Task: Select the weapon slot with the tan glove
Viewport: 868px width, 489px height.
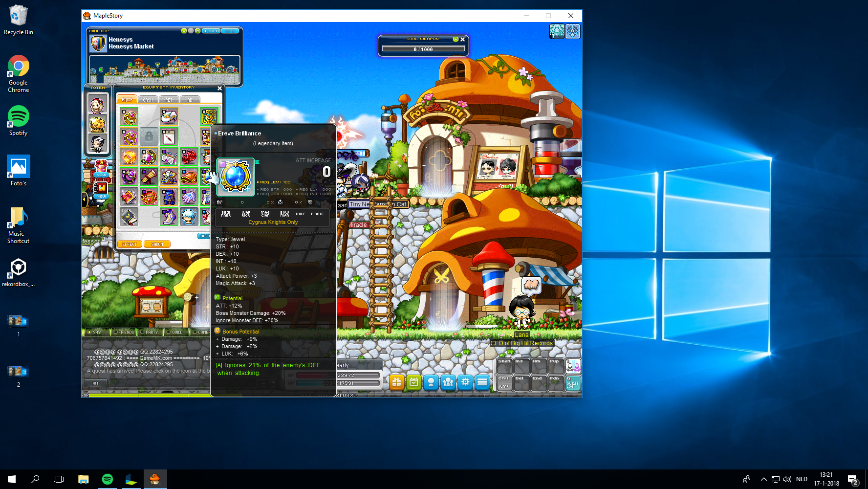Action: 149,177
